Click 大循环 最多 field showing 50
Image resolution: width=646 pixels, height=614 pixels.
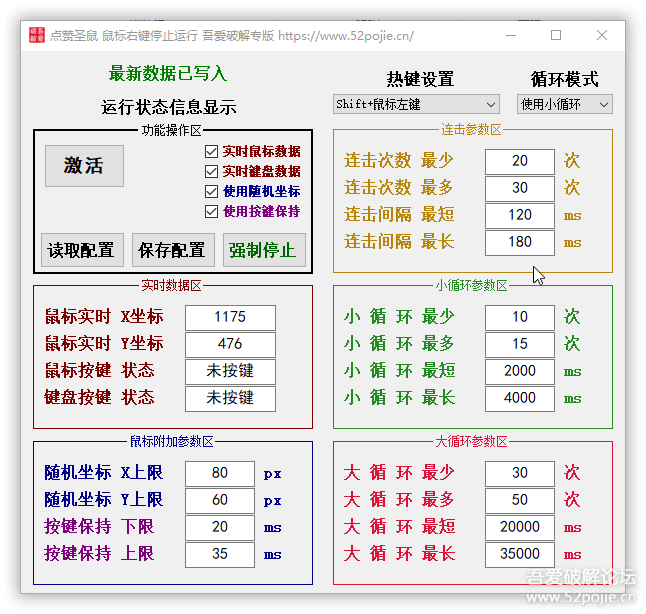pyautogui.click(x=520, y=501)
